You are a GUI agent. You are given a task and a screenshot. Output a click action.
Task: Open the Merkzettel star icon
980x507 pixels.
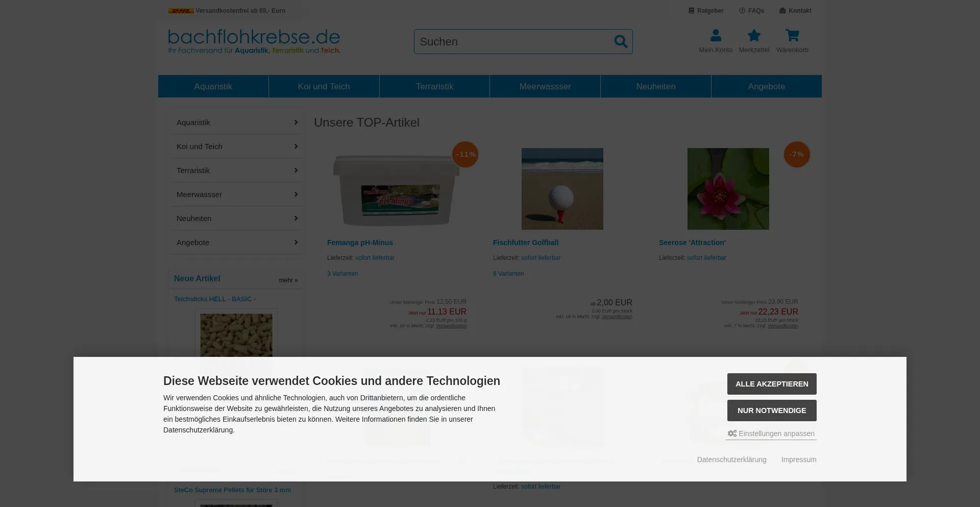[754, 35]
